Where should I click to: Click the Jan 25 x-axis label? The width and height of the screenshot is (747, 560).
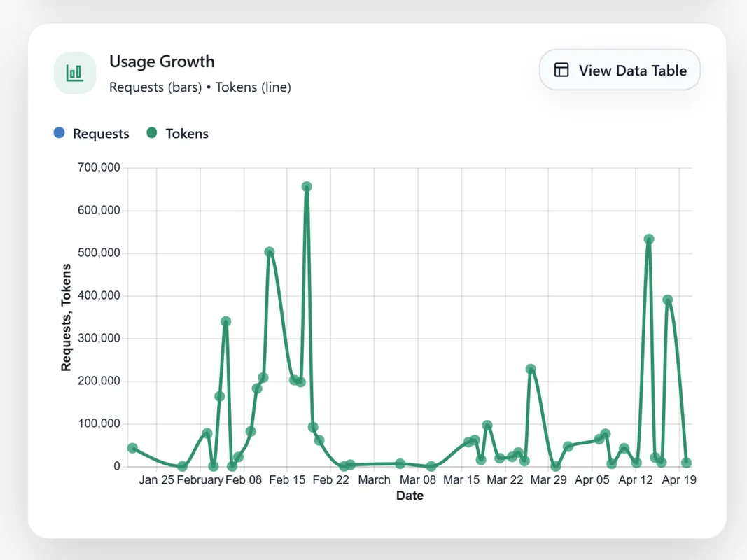tap(156, 479)
